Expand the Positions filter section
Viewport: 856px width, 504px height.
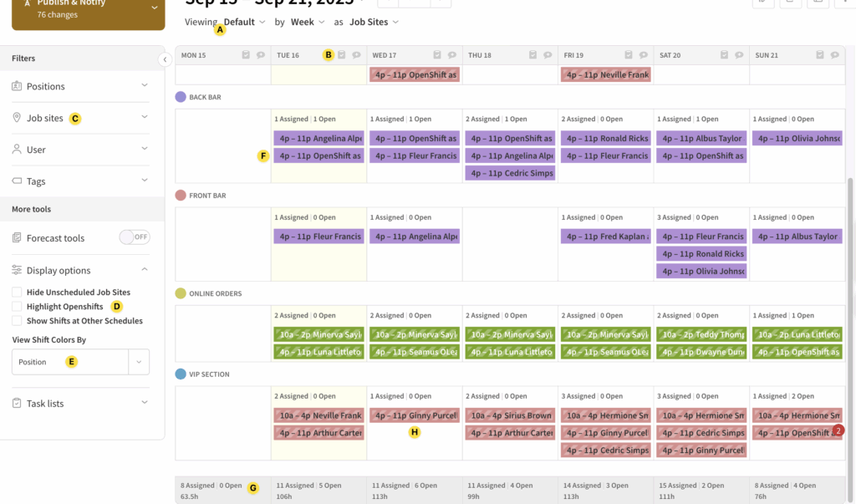coord(145,86)
